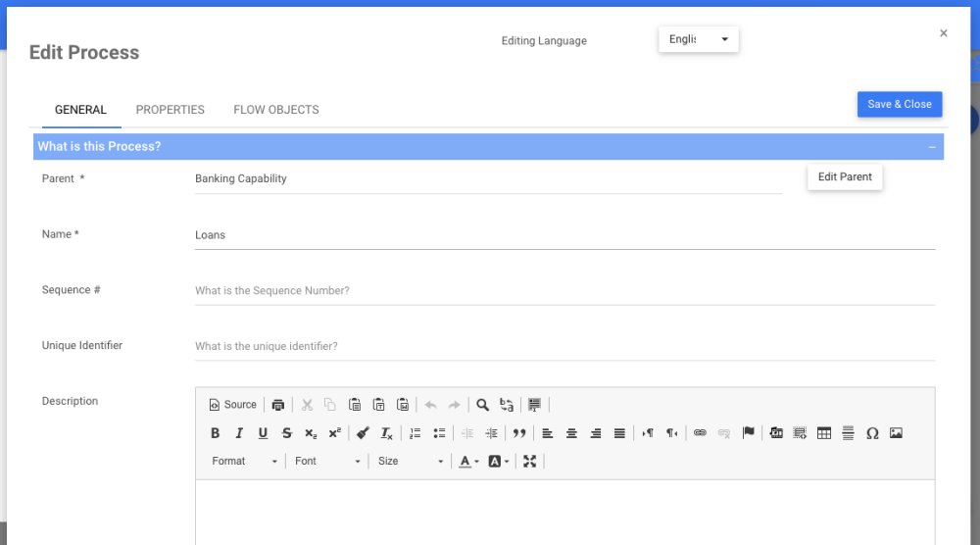This screenshot has height=545, width=980.
Task: Open the paragraph Format dropdown
Action: (244, 462)
